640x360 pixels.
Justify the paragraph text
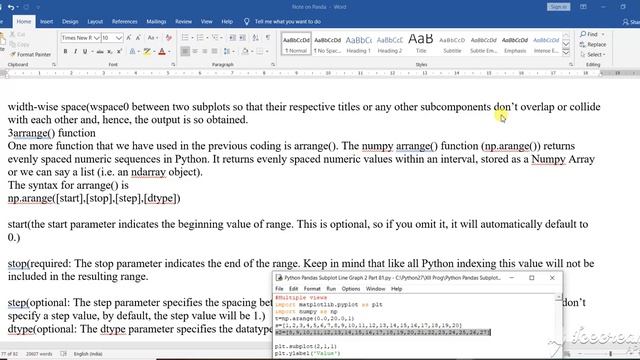pos(214,51)
